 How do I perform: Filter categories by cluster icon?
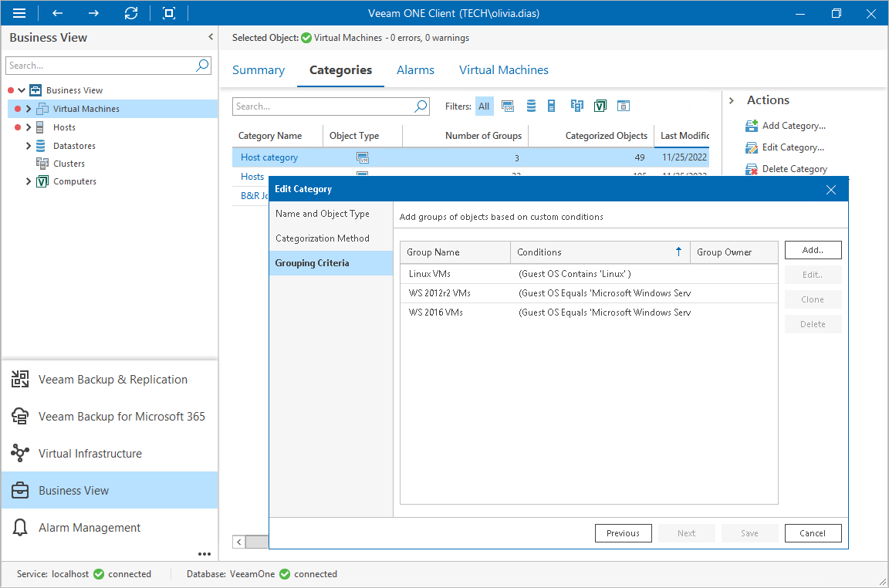coord(576,106)
